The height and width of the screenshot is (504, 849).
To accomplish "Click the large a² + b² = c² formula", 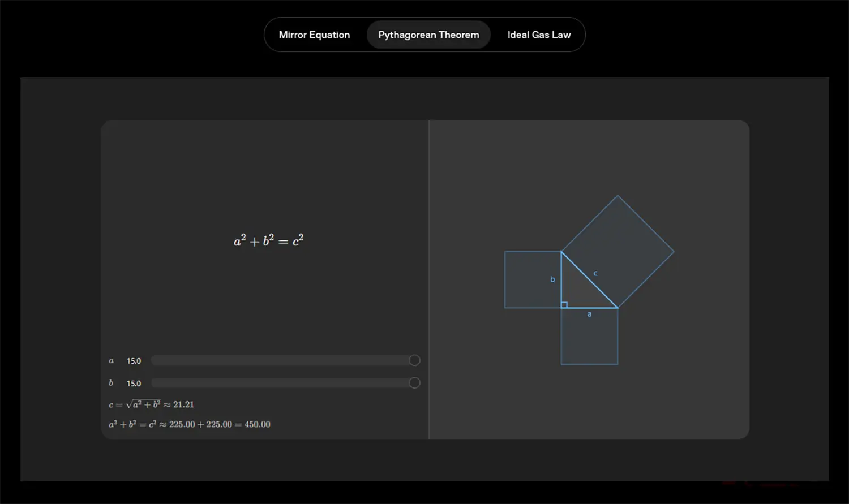I will (x=269, y=240).
